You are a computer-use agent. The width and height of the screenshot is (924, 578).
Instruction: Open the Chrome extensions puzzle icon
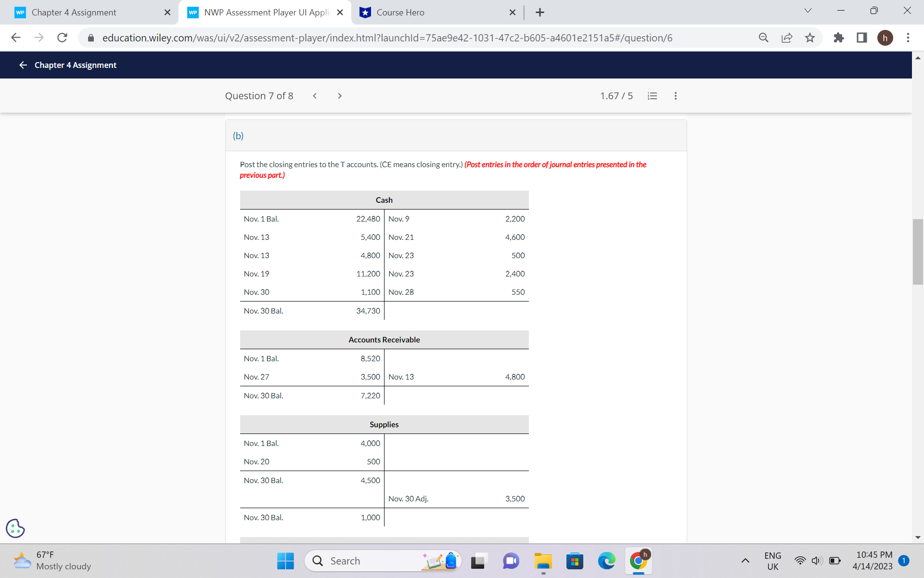click(838, 38)
